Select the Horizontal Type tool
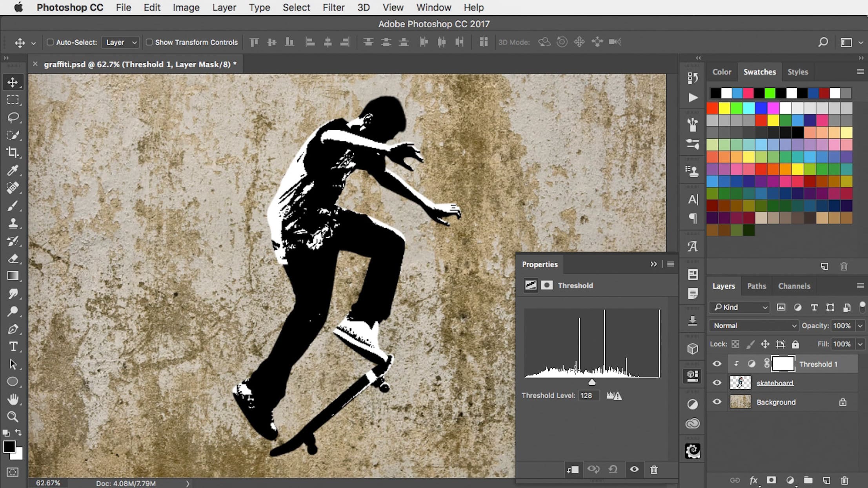This screenshot has width=868, height=488. coord(13,346)
